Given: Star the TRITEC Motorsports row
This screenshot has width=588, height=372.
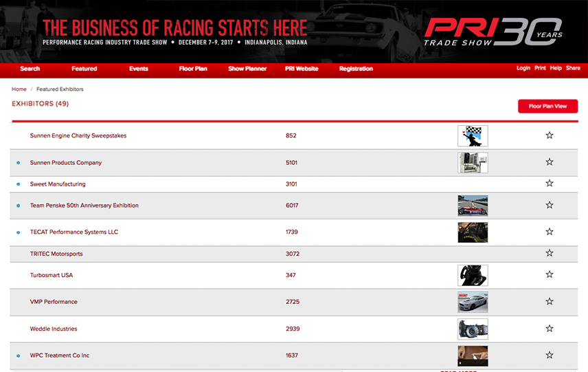Looking at the screenshot, I should click(x=550, y=253).
